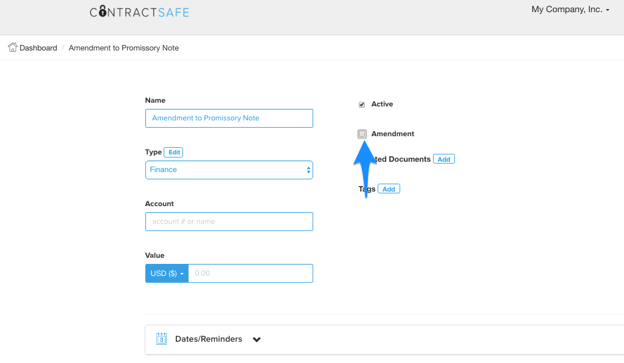Click the Dates/Reminders section title
This screenshot has height=363, width=624.
[x=209, y=339]
